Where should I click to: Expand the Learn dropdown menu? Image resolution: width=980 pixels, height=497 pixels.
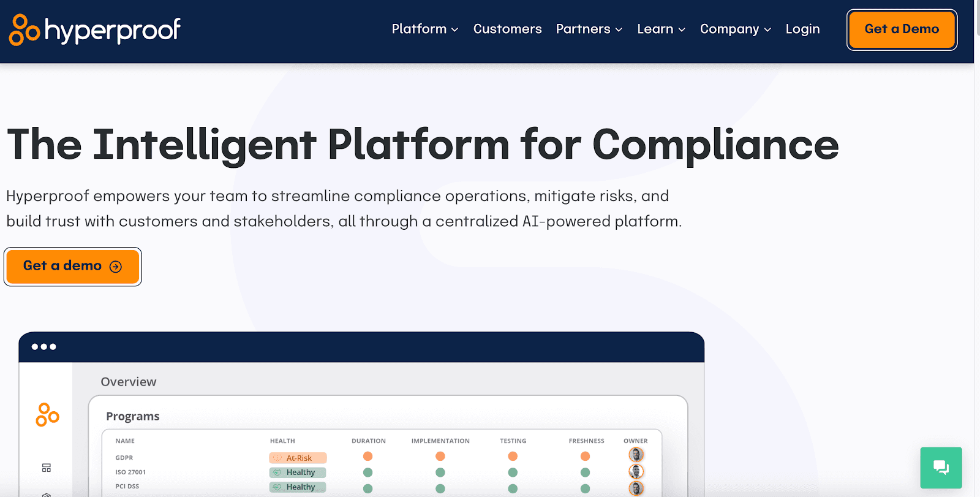pos(661,29)
